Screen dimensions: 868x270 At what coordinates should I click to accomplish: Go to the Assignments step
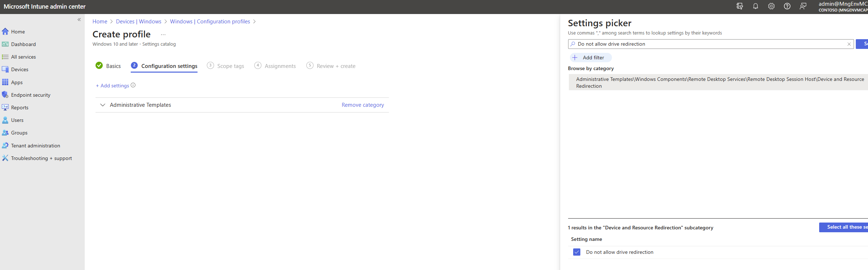pyautogui.click(x=275, y=66)
